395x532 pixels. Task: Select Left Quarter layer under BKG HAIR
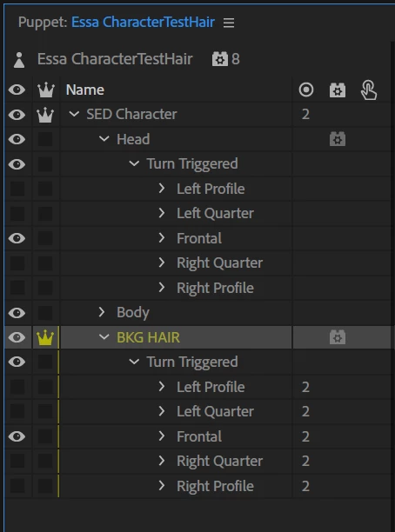pyautogui.click(x=215, y=411)
